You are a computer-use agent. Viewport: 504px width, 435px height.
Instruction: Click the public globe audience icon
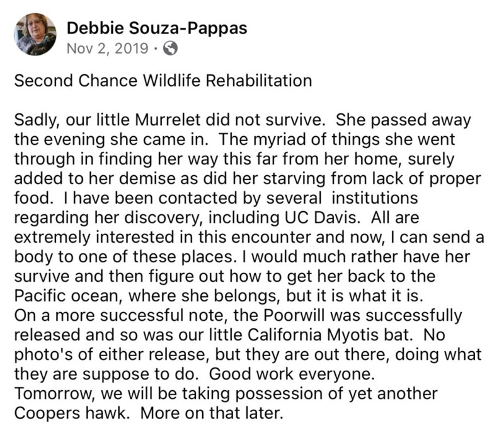(x=170, y=47)
